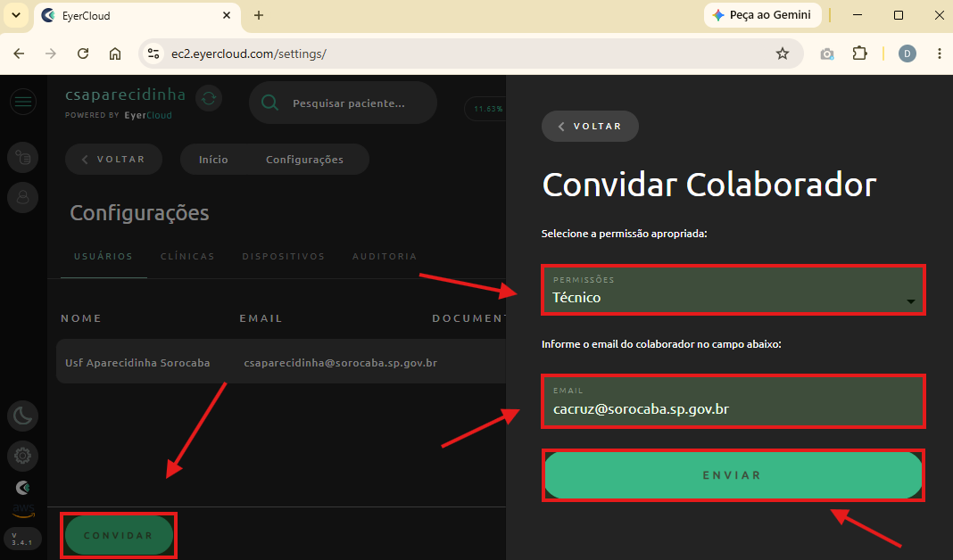Viewport: 953px width, 560px height.
Task: Click the magnifier icon in patient search
Action: coord(269,103)
